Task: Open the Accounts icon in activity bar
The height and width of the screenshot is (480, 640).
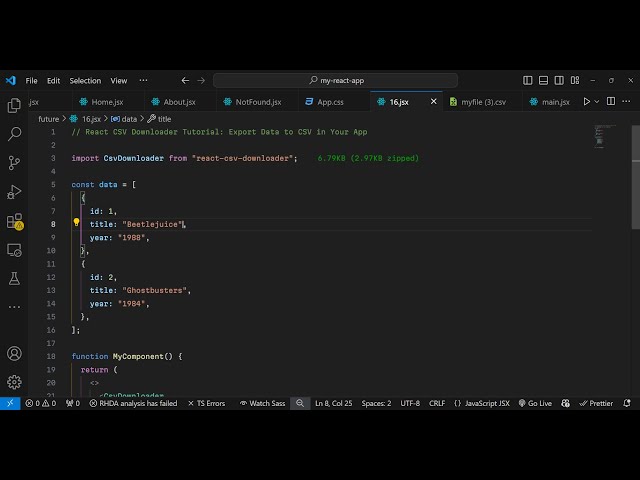Action: [14, 353]
